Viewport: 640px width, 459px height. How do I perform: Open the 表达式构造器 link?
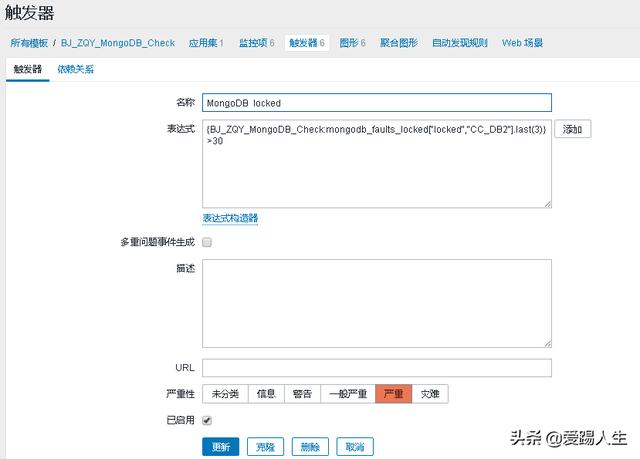tap(230, 218)
